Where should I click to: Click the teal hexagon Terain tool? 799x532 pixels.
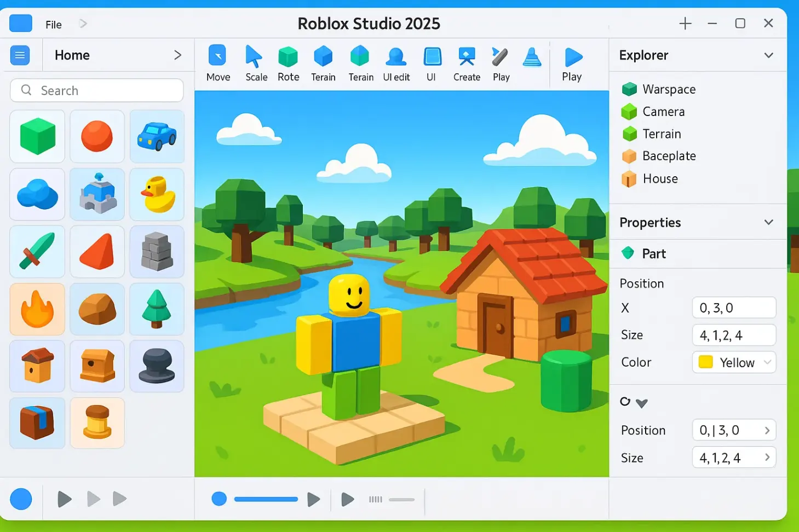[360, 63]
